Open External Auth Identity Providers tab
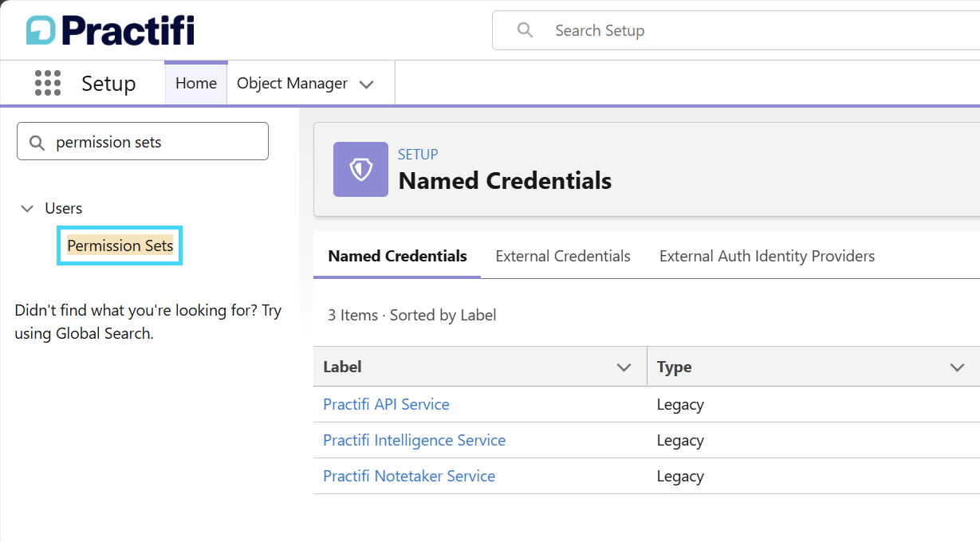The height and width of the screenshot is (542, 980). pyautogui.click(x=767, y=256)
